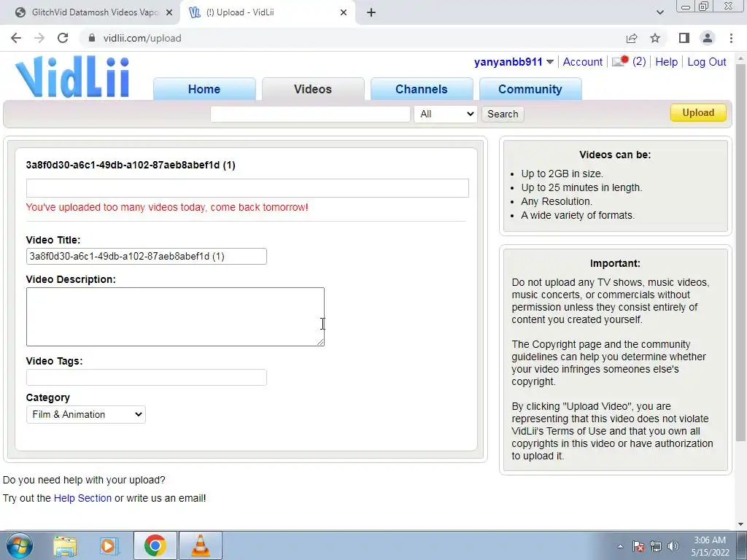Show hidden tray icons arrow
The height and width of the screenshot is (560, 747).
tap(620, 546)
